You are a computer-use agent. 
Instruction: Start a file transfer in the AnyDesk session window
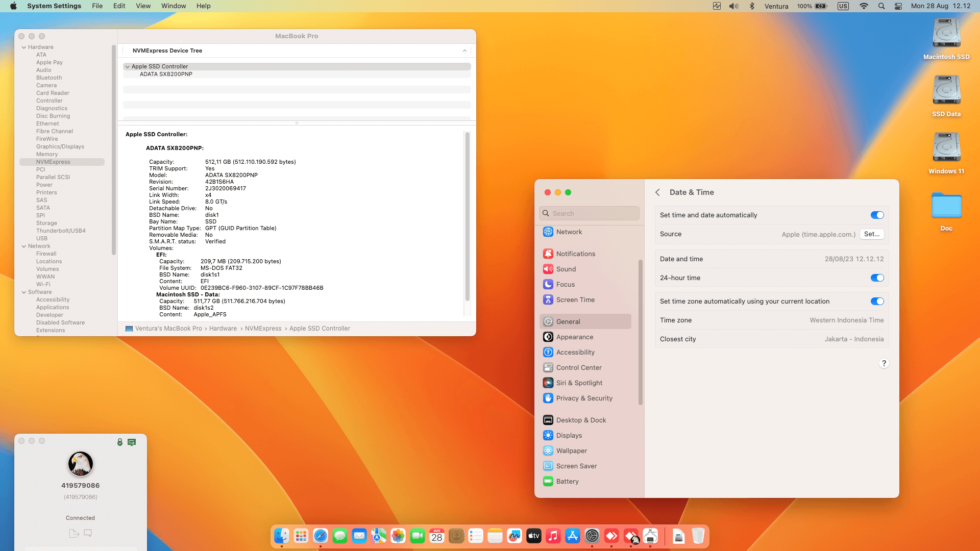point(74,533)
